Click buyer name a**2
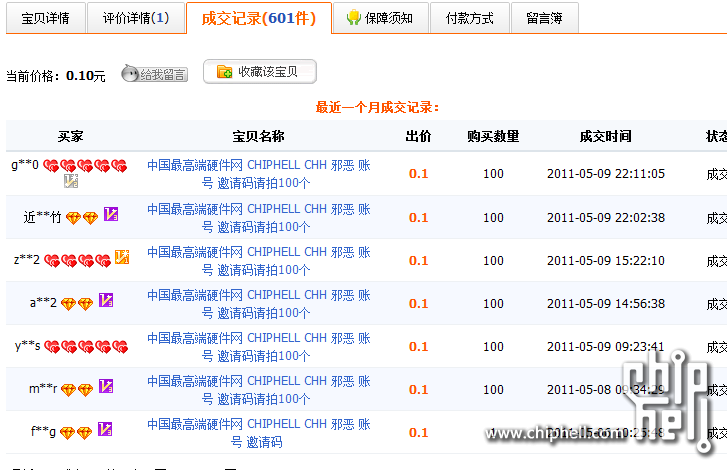The width and height of the screenshot is (727, 470). click(x=43, y=303)
